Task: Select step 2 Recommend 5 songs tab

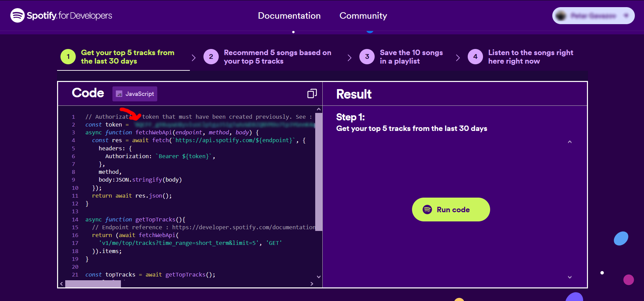Action: (267, 57)
